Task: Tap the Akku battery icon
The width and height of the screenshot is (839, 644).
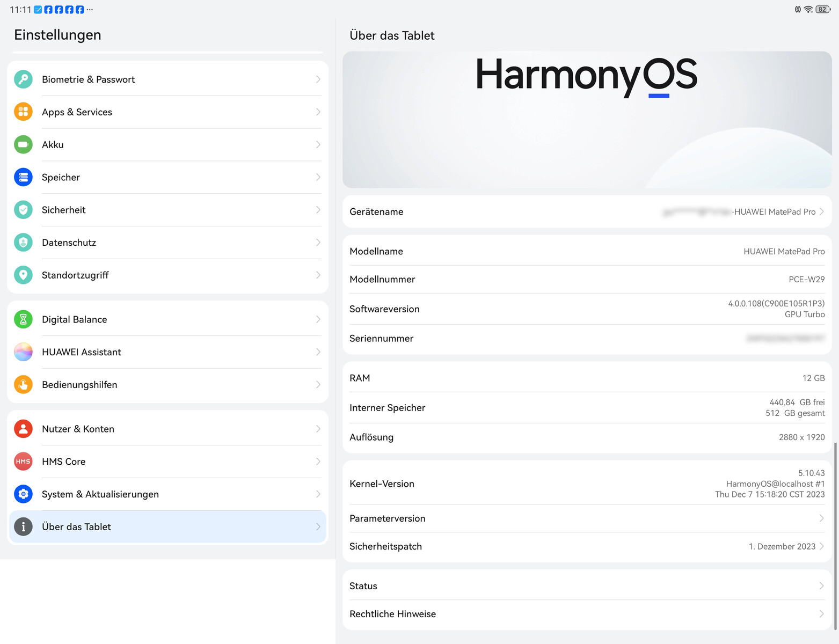Action: coord(23,144)
